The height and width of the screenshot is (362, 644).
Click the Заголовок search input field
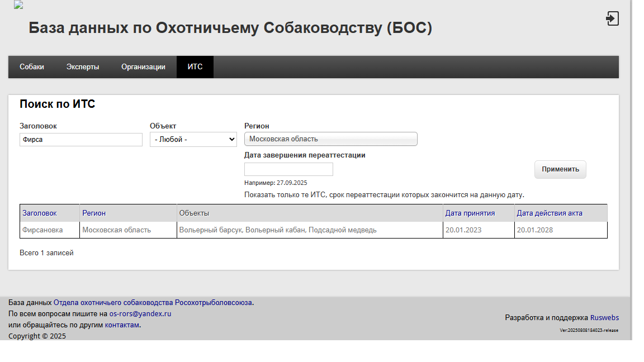pyautogui.click(x=81, y=140)
